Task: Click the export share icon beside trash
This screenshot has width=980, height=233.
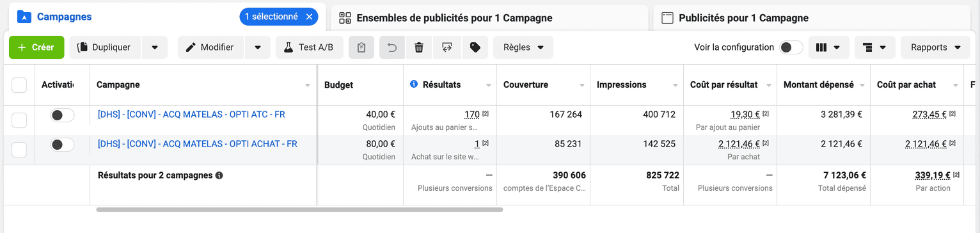Action: point(447,47)
